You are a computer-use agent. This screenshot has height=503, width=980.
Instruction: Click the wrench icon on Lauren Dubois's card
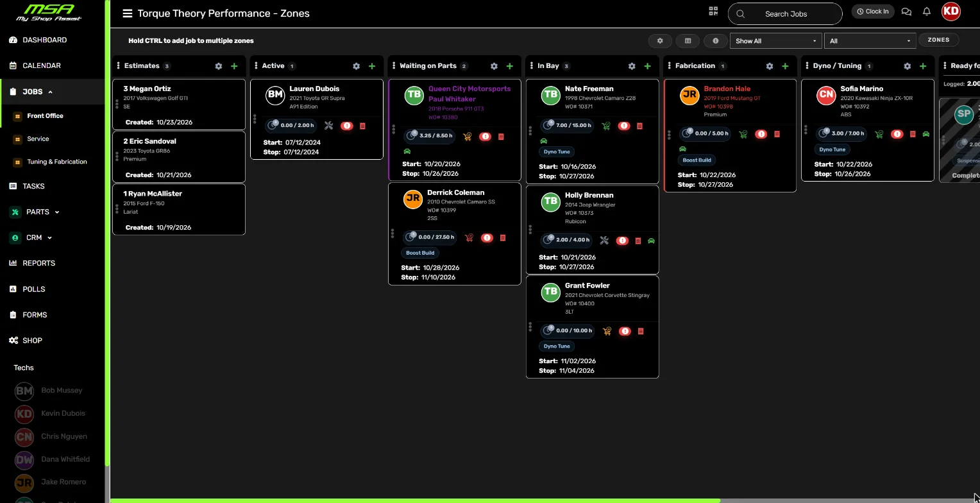[329, 126]
